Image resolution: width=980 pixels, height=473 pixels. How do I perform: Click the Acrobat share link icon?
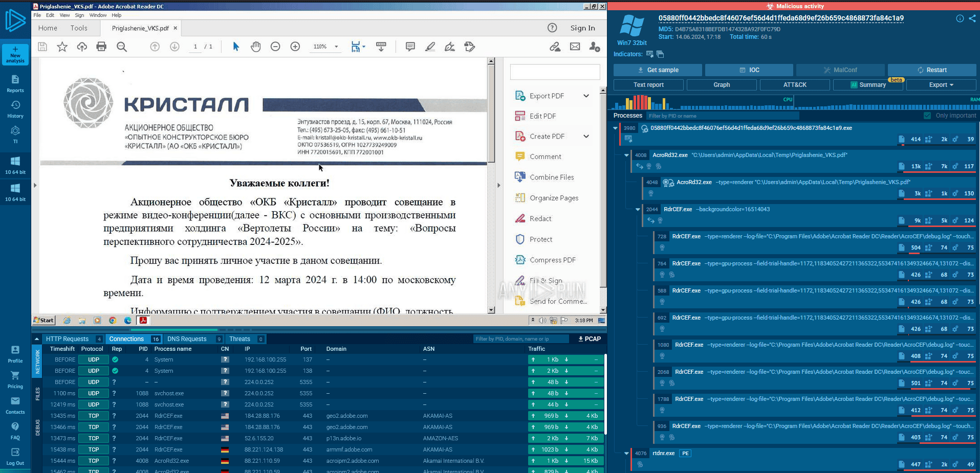pyautogui.click(x=555, y=47)
